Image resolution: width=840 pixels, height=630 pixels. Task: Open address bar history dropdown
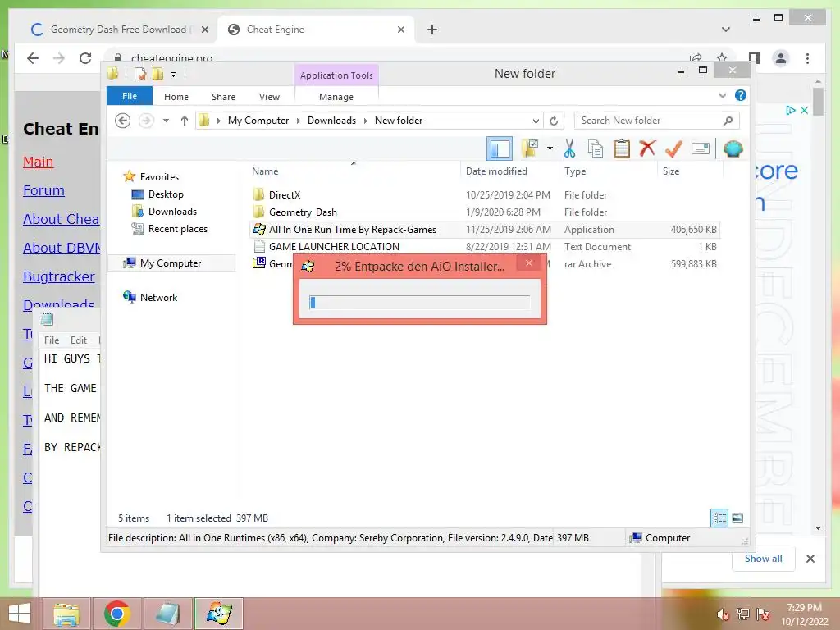click(535, 121)
